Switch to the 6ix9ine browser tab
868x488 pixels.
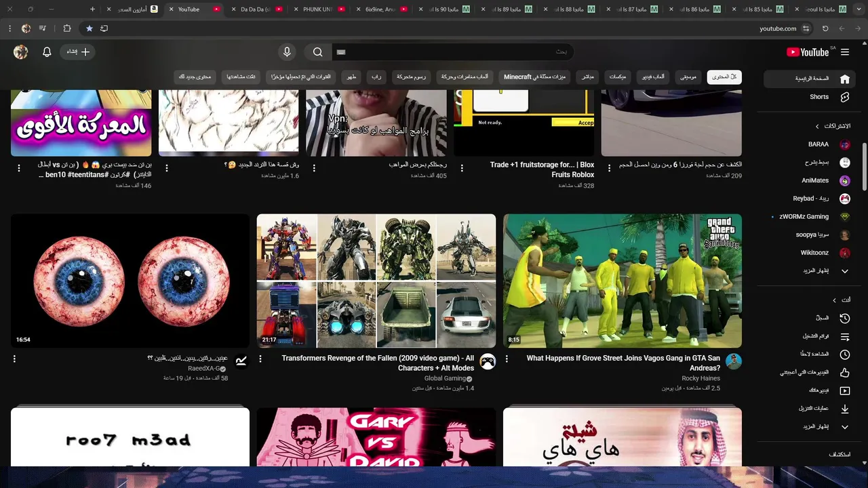[x=381, y=9]
